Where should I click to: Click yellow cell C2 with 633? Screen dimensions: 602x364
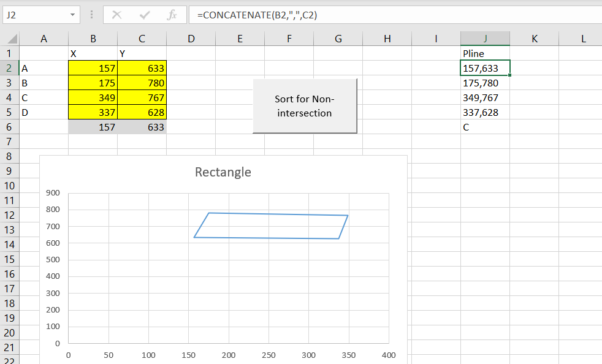pos(142,68)
